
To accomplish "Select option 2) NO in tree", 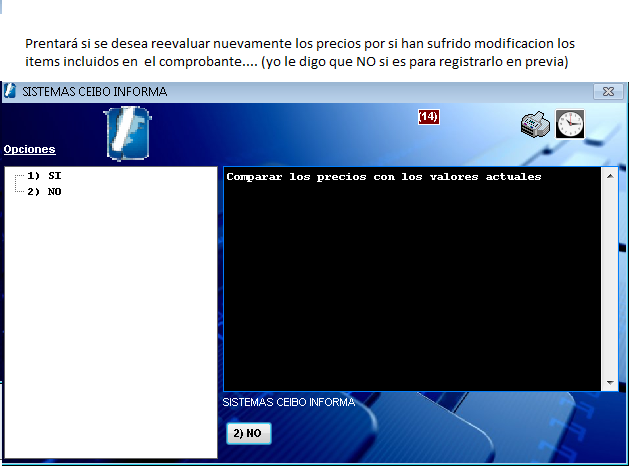I will (44, 192).
